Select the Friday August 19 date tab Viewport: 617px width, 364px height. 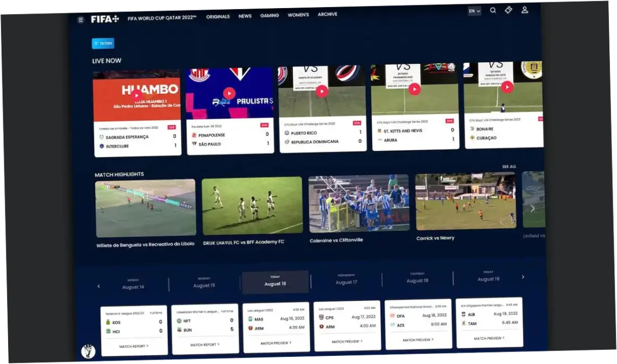[x=488, y=277]
